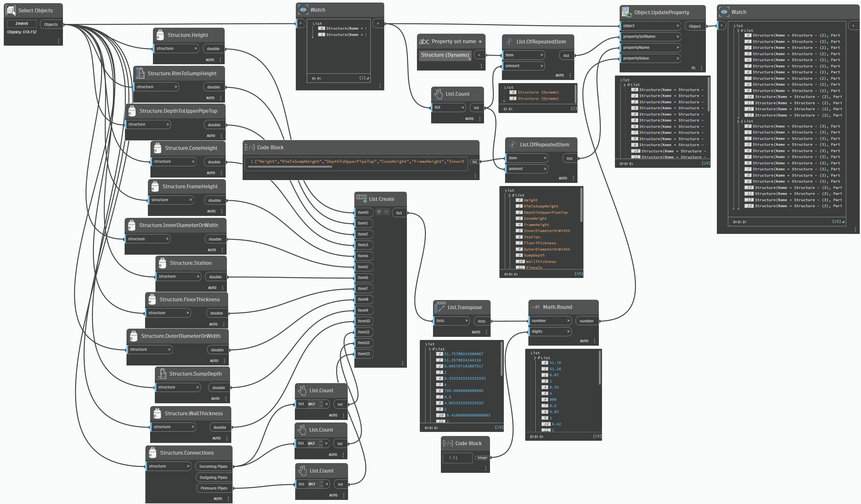This screenshot has height=504, width=861.
Task: Click the top List.Count hand icon
Action: coord(438,94)
